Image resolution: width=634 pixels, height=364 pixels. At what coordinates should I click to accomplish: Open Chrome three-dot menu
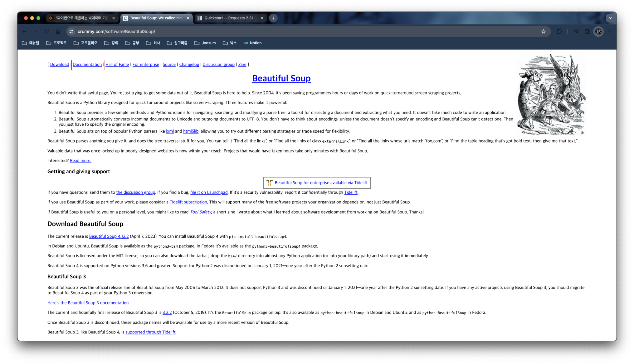coord(610,32)
